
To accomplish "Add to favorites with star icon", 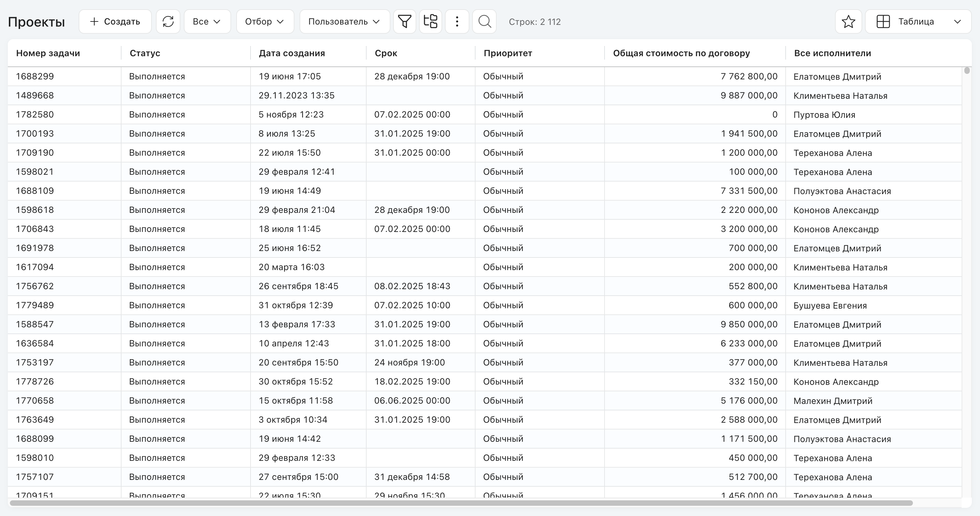I will 848,22.
